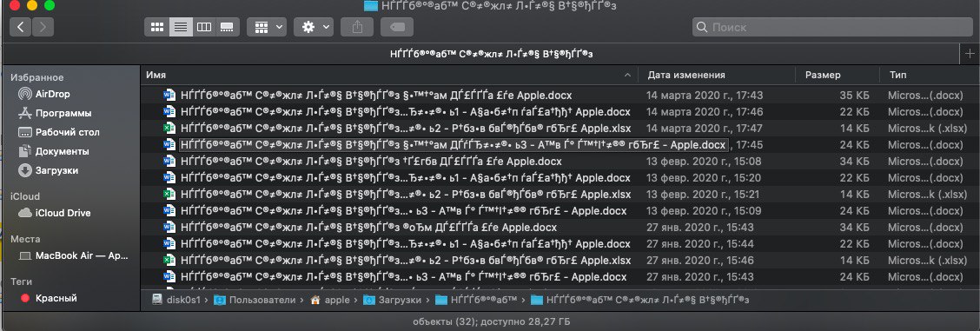
Task: Open AirDrop in the sidebar
Action: point(44,95)
